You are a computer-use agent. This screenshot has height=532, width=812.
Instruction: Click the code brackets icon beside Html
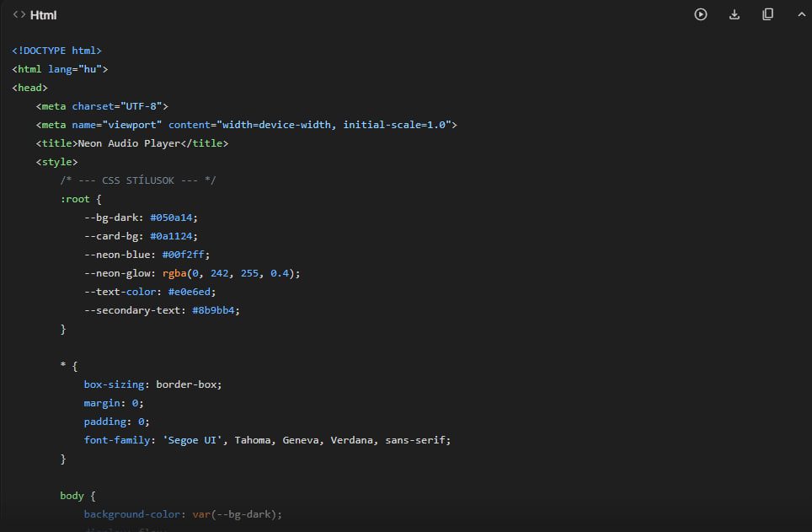click(x=19, y=15)
